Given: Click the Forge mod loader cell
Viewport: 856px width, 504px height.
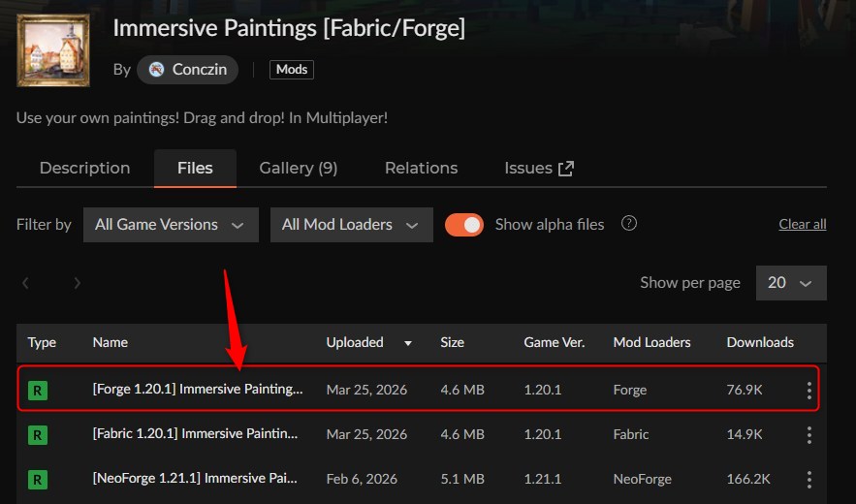Looking at the screenshot, I should click(630, 390).
